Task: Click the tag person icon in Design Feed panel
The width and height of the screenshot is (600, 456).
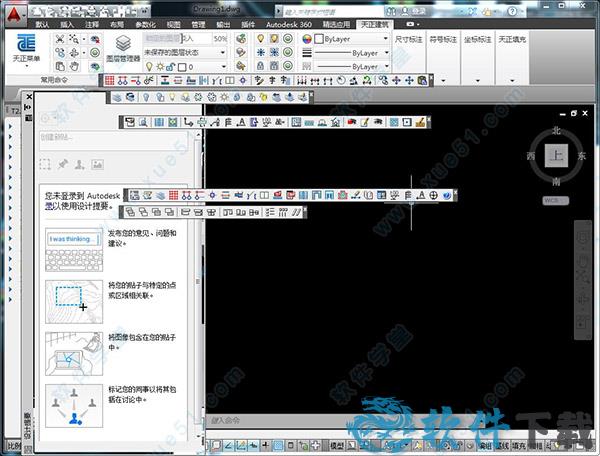Action: click(80, 164)
